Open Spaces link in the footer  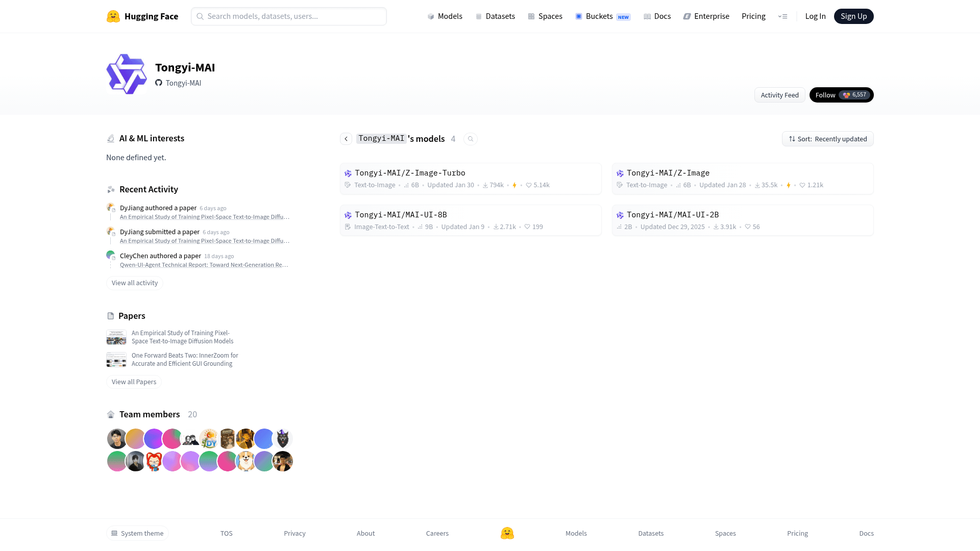point(725,533)
